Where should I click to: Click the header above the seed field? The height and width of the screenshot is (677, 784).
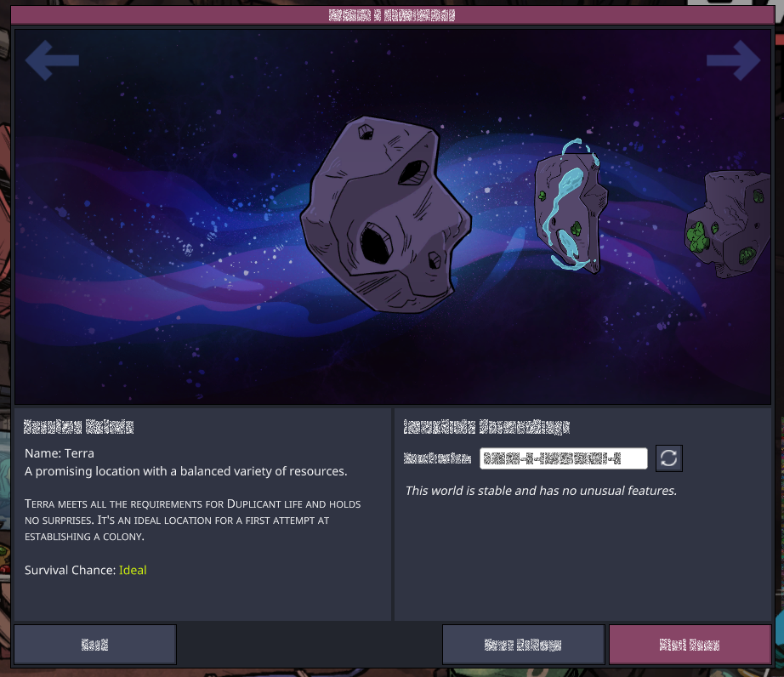[x=486, y=426]
